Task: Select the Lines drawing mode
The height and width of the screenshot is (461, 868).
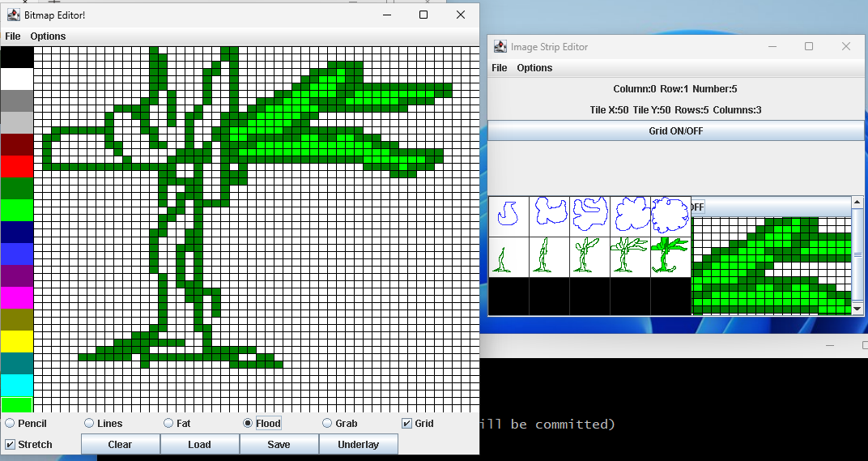Action: click(103, 423)
